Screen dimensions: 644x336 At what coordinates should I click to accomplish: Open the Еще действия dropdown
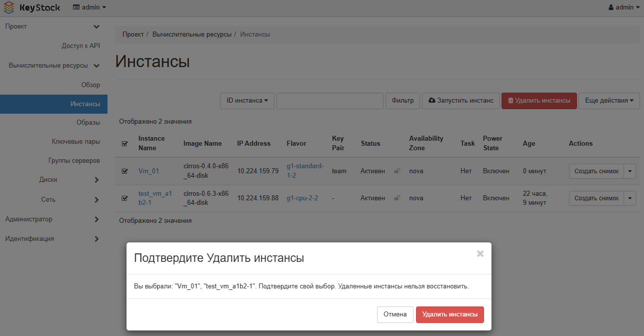608,101
